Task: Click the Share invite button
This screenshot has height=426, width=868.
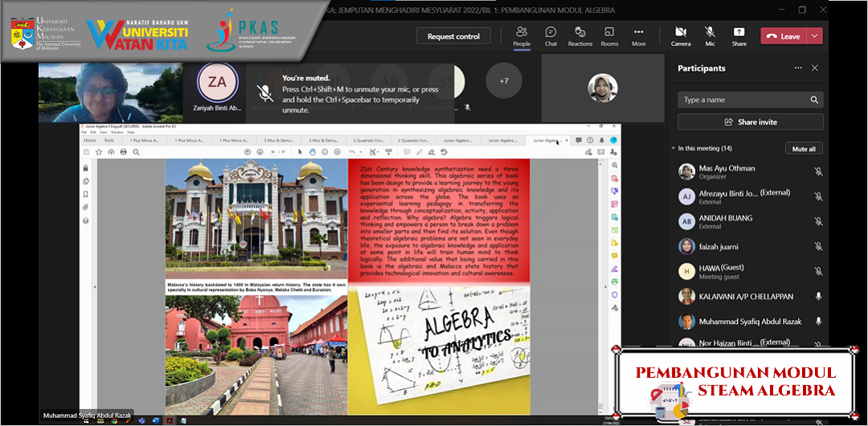Action: (x=750, y=122)
